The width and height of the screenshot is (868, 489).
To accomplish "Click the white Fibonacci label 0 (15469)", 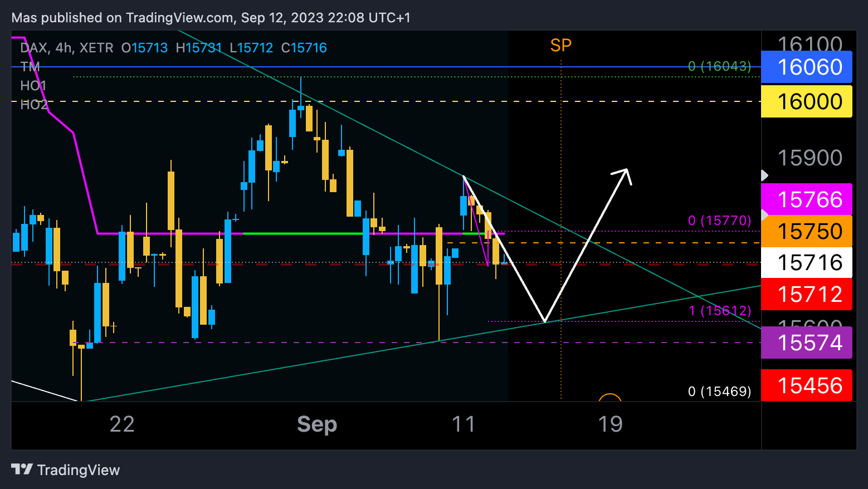I will [x=720, y=392].
